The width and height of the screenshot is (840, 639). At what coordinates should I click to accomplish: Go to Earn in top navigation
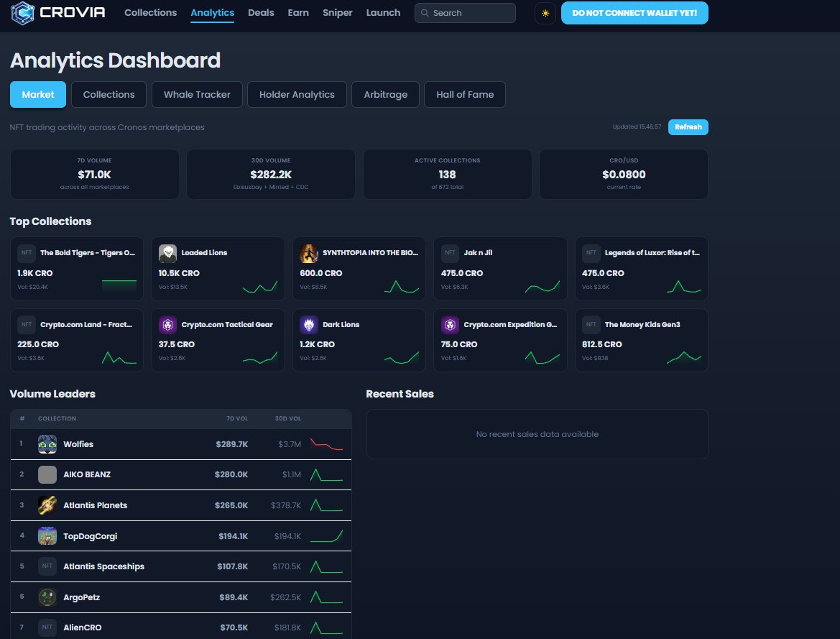[x=298, y=12]
